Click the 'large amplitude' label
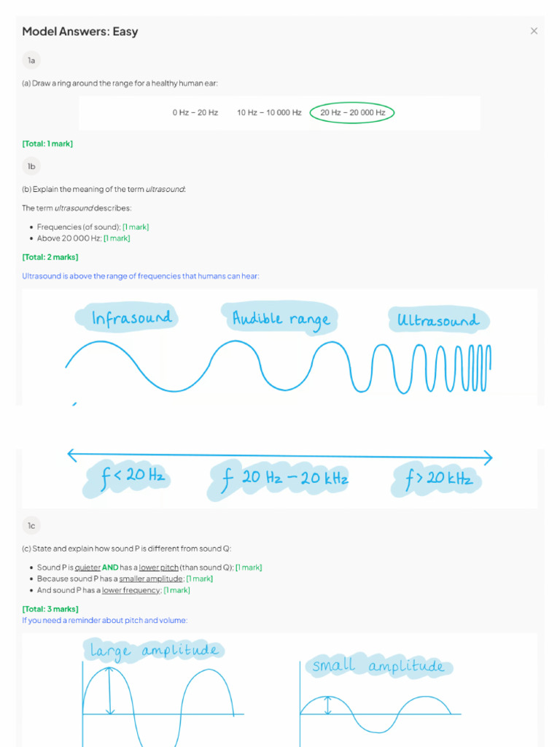 (x=153, y=651)
